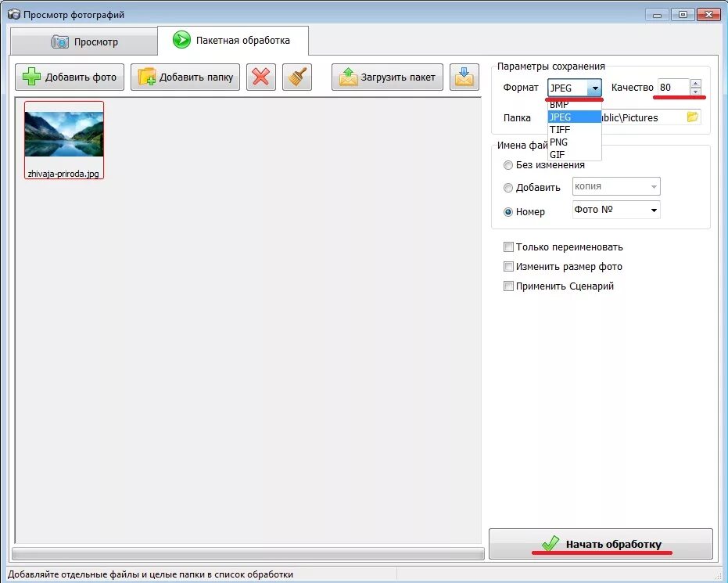Click Загрузить пакет button

click(387, 77)
